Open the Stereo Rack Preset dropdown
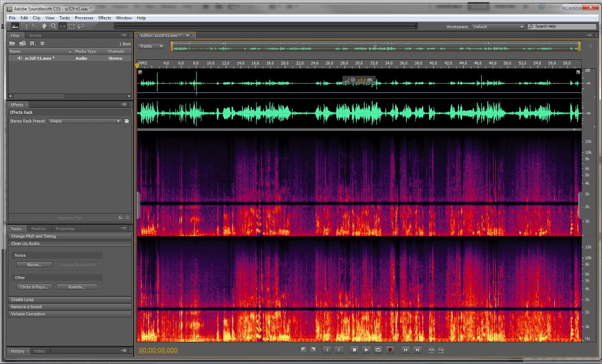The height and width of the screenshot is (364, 602). point(85,121)
